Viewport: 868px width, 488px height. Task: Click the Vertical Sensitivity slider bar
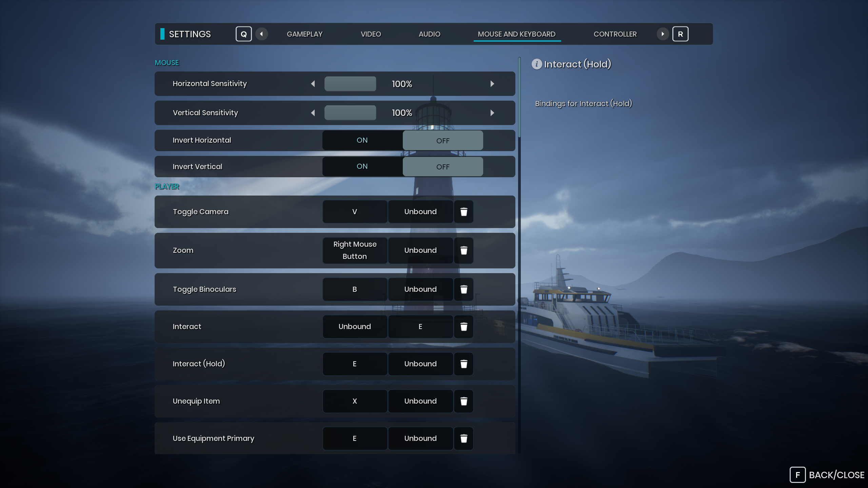(x=350, y=113)
